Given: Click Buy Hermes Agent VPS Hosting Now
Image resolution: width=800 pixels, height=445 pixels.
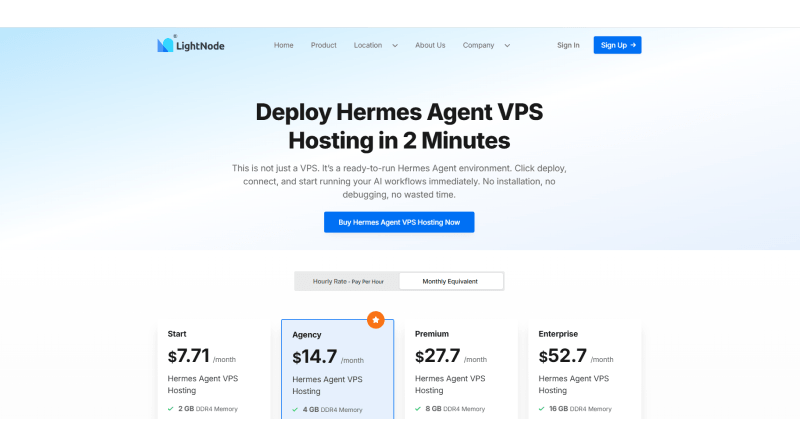Looking at the screenshot, I should [399, 222].
